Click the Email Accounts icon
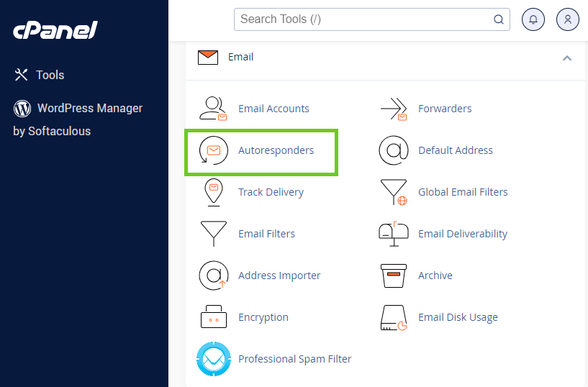Image resolution: width=588 pixels, height=387 pixels. pos(213,109)
